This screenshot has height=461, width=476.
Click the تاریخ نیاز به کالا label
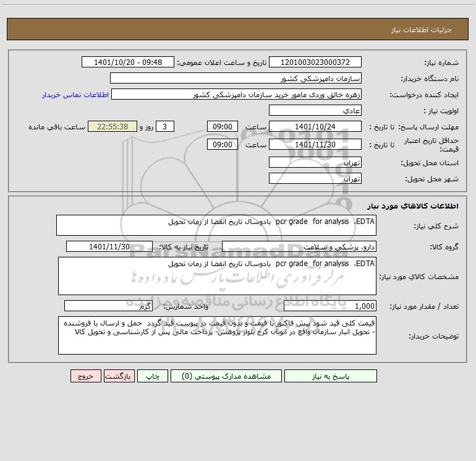(184, 247)
